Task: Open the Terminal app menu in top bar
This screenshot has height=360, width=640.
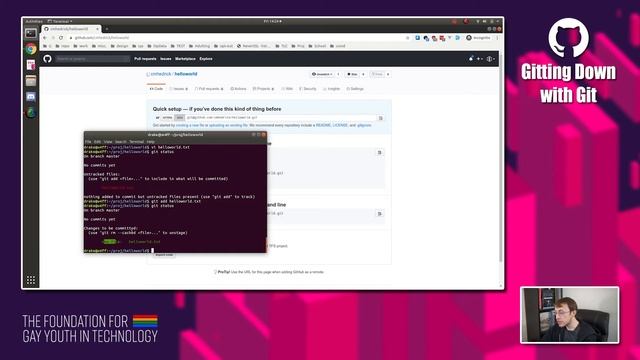Action: click(x=60, y=21)
